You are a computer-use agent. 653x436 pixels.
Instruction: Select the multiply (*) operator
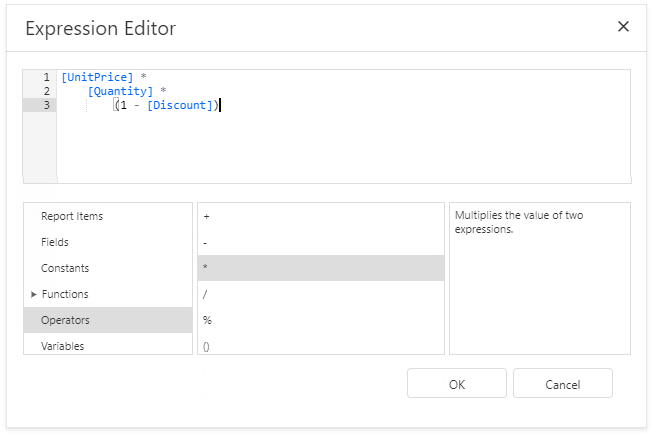205,268
